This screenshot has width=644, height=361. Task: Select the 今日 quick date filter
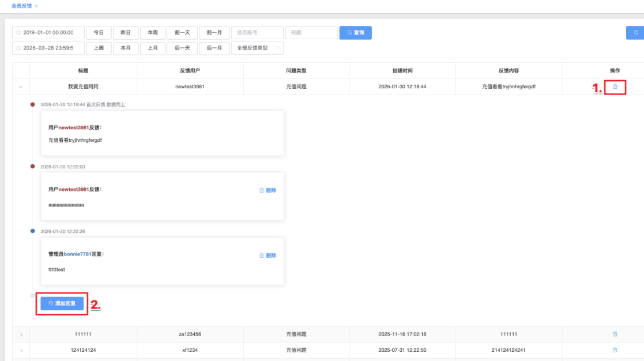coord(99,33)
